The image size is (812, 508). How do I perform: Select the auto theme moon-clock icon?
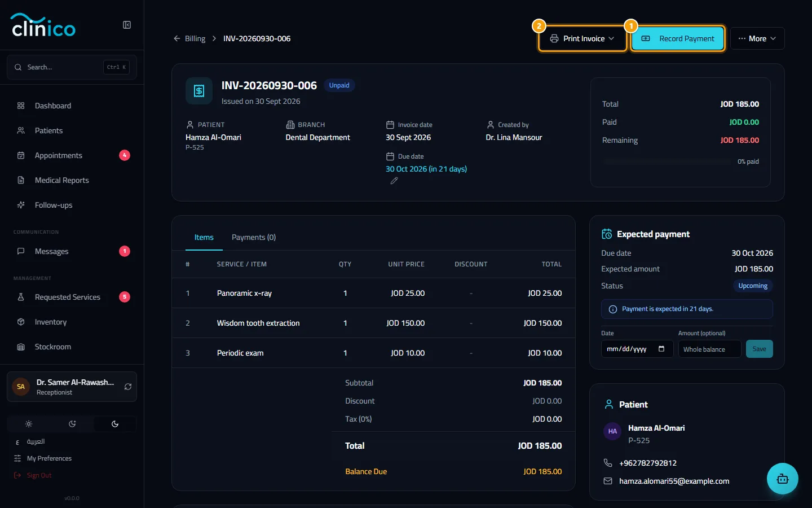tap(72, 424)
